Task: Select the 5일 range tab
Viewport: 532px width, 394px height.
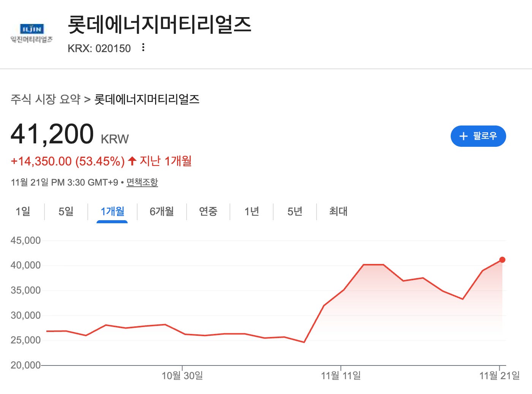Action: click(x=66, y=211)
